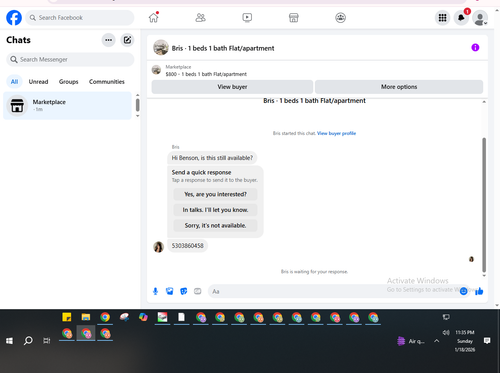Screen dimensions: 500x373
Task: Select the Unread chats filter
Action: (38, 82)
